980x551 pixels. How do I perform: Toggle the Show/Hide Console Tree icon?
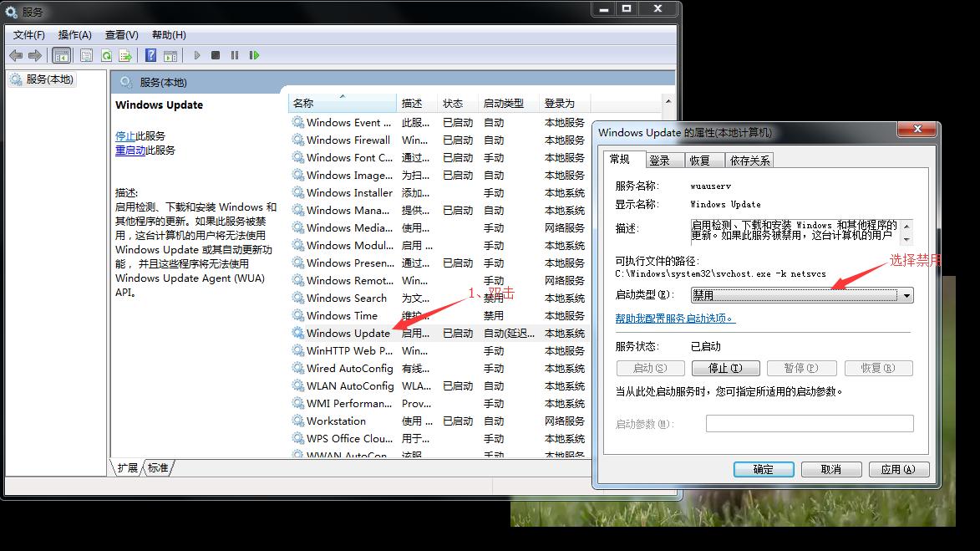(62, 55)
